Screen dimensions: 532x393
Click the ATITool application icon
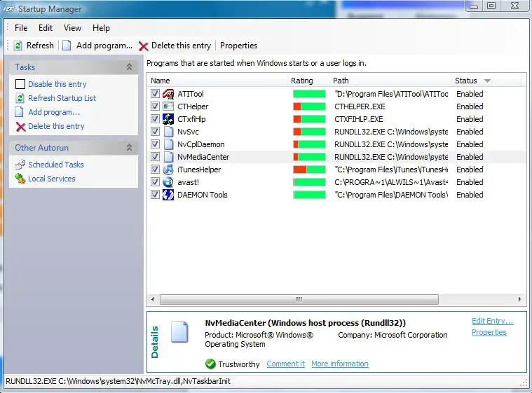click(168, 94)
